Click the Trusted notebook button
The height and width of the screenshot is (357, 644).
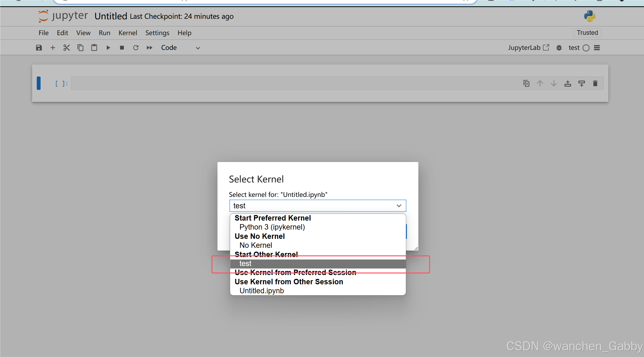click(x=587, y=33)
